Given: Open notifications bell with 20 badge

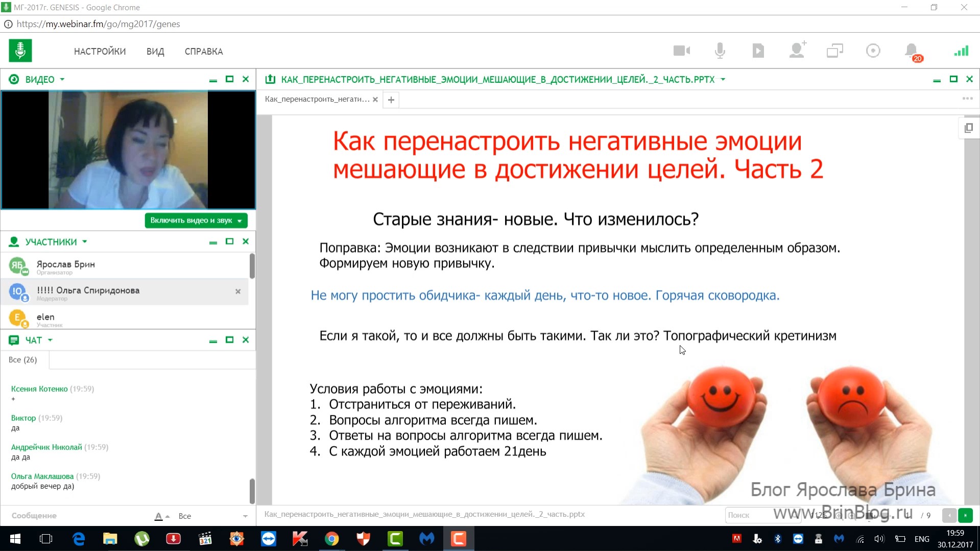Looking at the screenshot, I should (913, 52).
